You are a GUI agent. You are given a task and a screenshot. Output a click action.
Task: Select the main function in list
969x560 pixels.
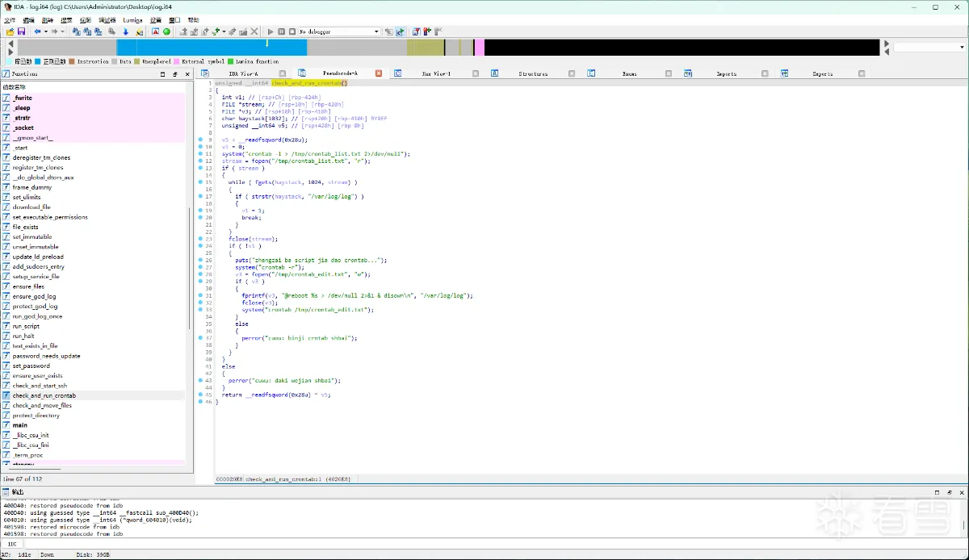pos(19,425)
